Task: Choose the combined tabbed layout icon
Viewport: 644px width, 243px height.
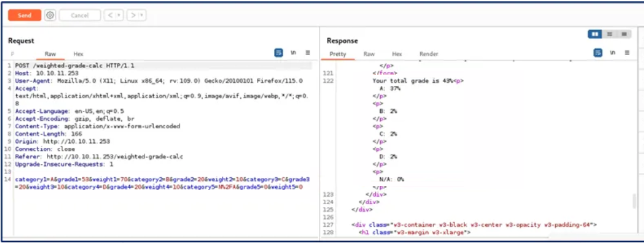Action: (x=624, y=34)
